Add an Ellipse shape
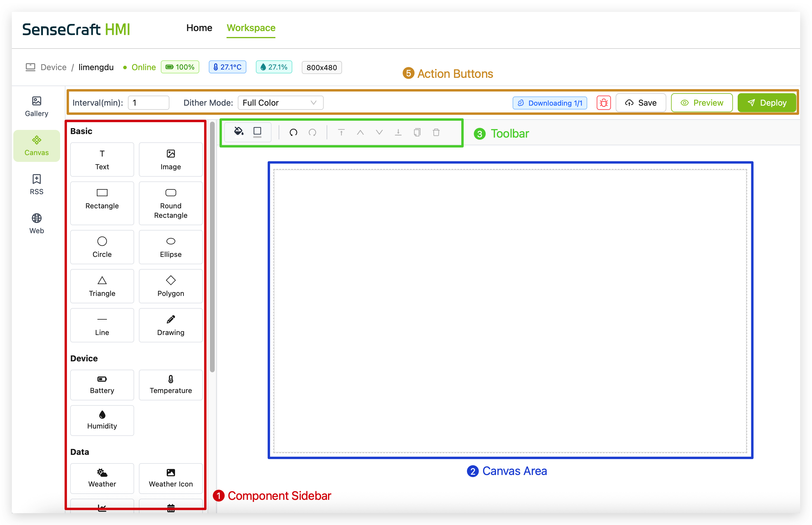The height and width of the screenshot is (525, 812). [171, 247]
